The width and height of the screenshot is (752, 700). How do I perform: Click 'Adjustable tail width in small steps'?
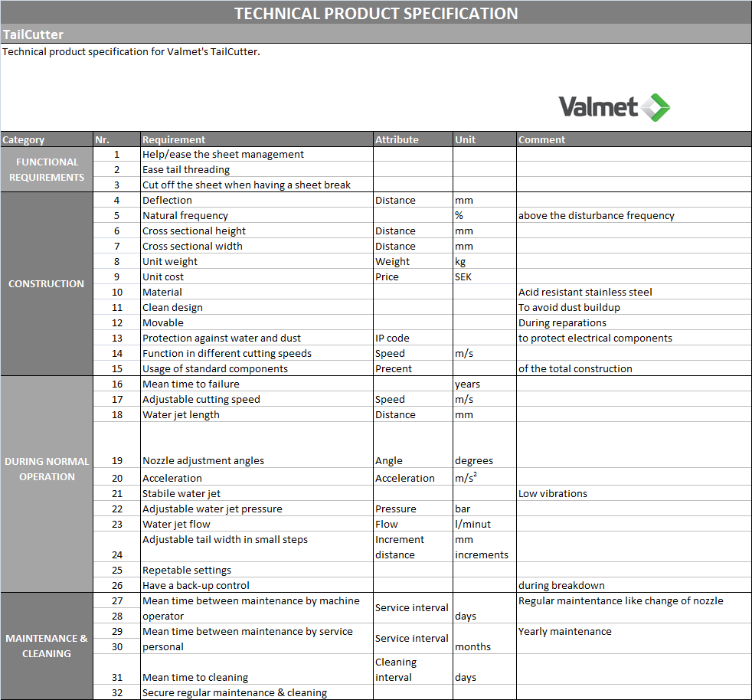click(257, 547)
